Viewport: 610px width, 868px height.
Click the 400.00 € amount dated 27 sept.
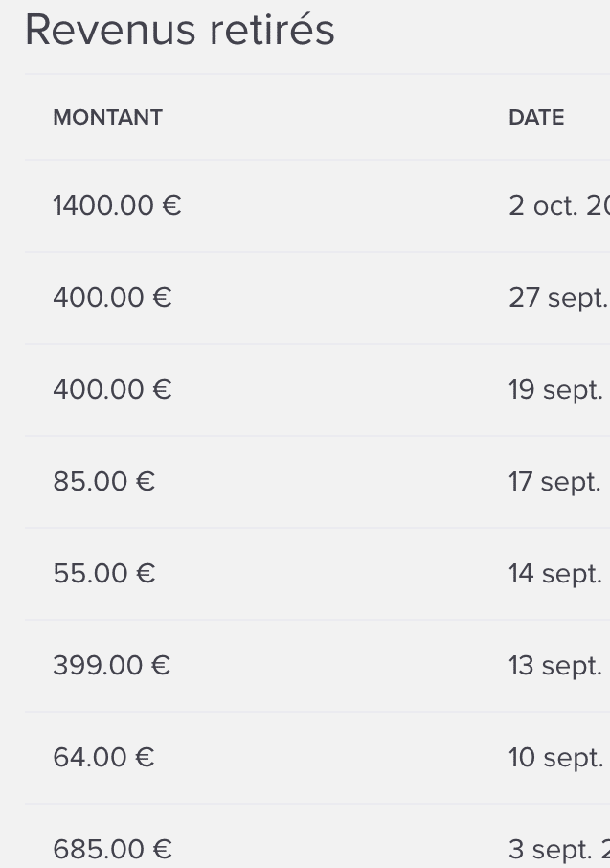pos(112,298)
